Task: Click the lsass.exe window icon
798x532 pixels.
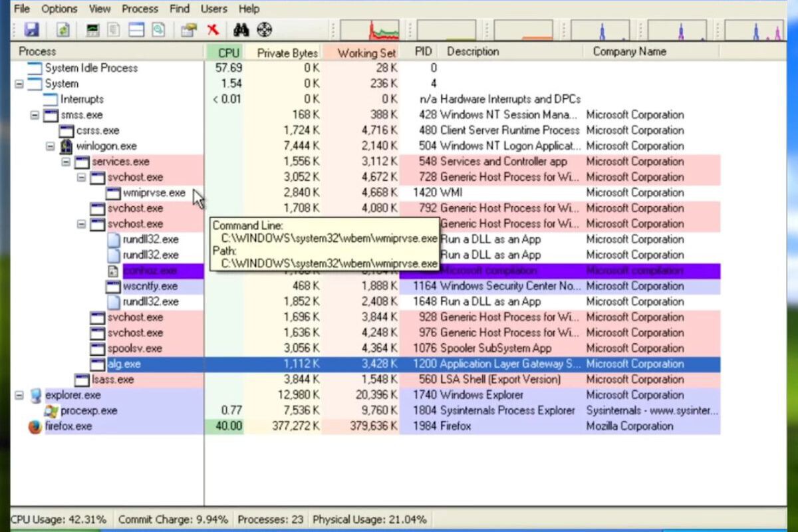Action: pyautogui.click(x=82, y=380)
